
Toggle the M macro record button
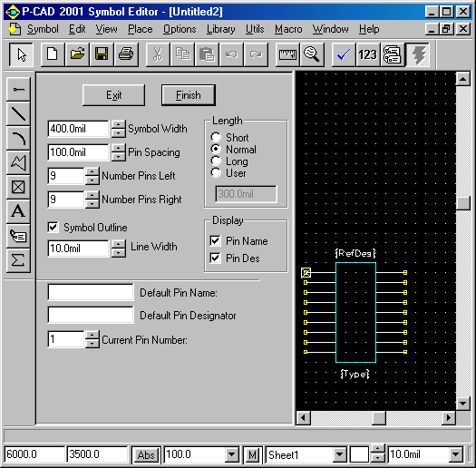252,454
